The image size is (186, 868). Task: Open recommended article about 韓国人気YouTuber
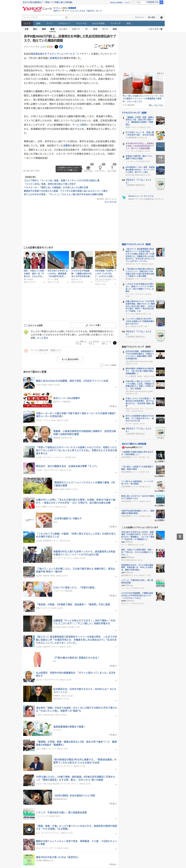[x=72, y=381]
